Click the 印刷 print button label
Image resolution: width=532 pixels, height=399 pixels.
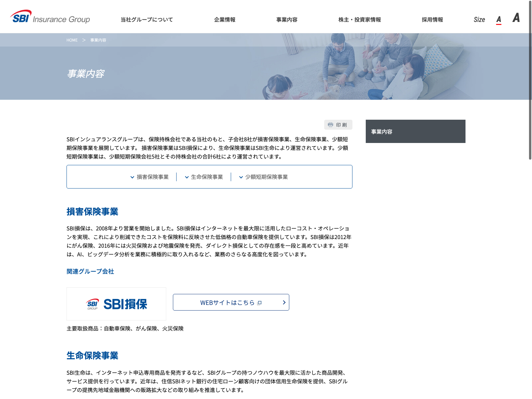(341, 125)
